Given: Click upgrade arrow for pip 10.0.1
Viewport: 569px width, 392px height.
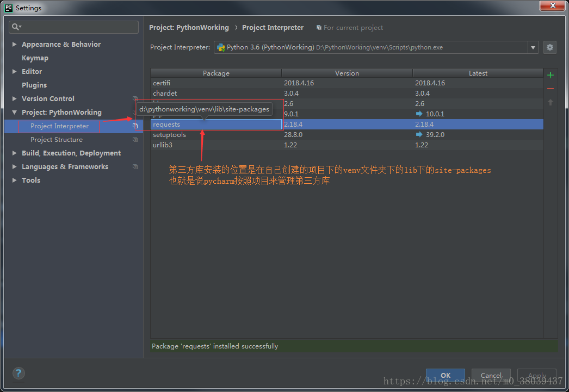Looking at the screenshot, I should point(419,114).
